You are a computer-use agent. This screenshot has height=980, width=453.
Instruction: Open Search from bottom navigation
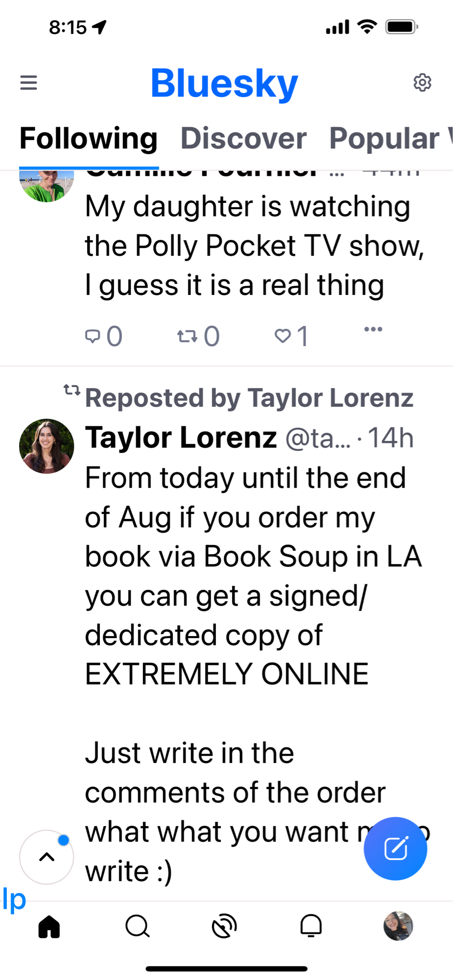[137, 926]
